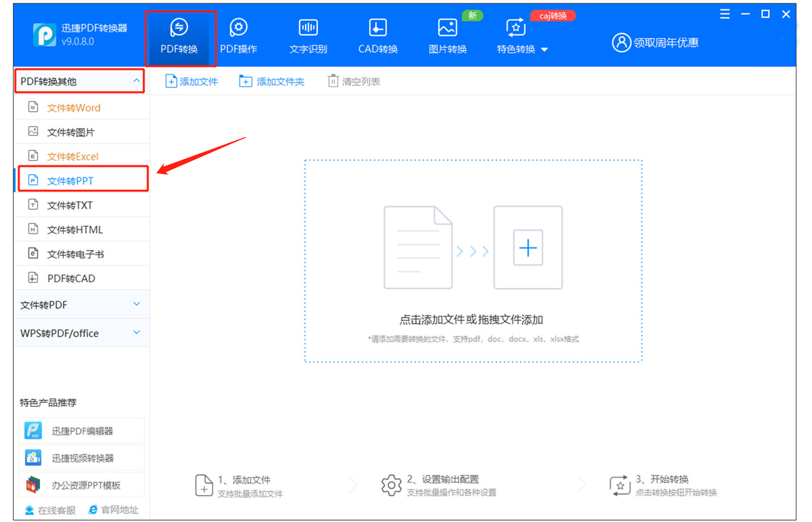This screenshot has height=522, width=812.
Task: Click the plus box in the drop zone
Action: pyautogui.click(x=528, y=248)
